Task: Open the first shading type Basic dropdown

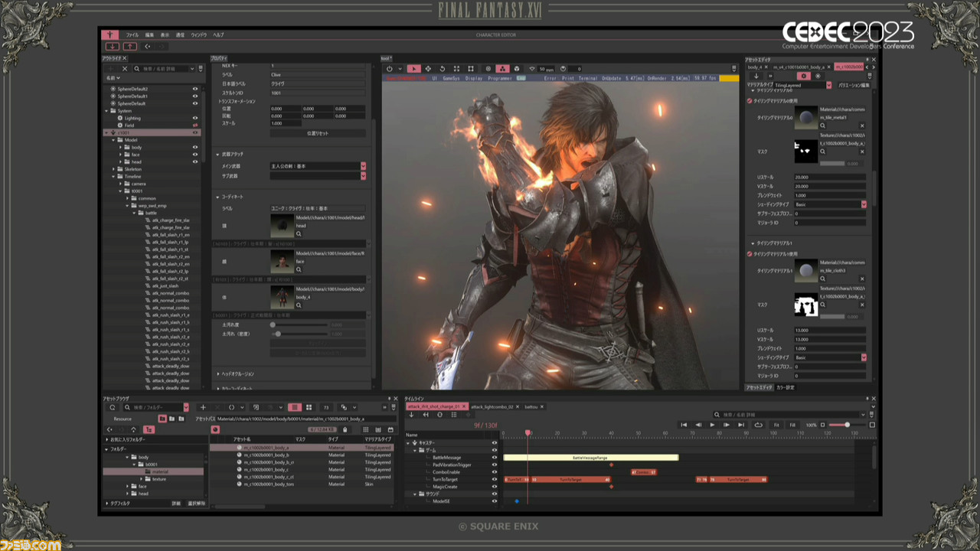Action: pyautogui.click(x=864, y=205)
